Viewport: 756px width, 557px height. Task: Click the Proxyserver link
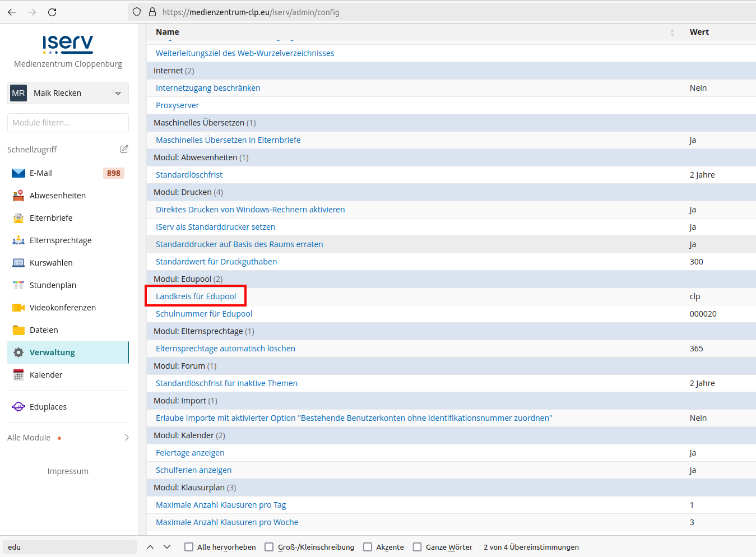pyautogui.click(x=177, y=105)
